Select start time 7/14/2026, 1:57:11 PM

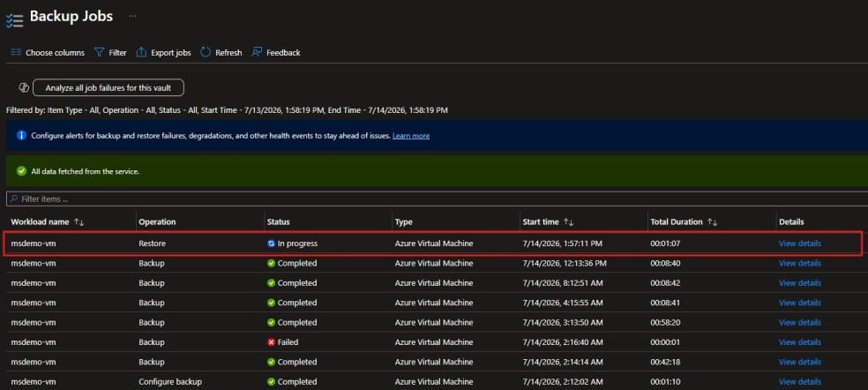[x=564, y=244]
